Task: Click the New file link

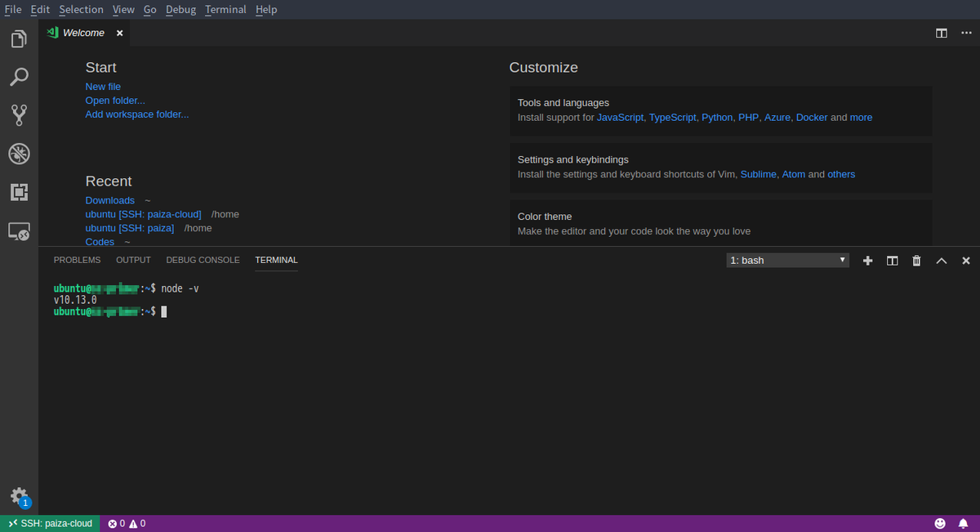Action: pyautogui.click(x=103, y=87)
